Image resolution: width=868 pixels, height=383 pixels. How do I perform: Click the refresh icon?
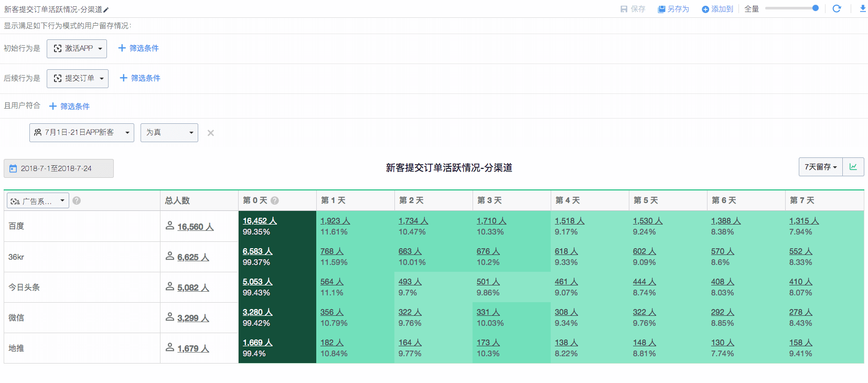[837, 8]
